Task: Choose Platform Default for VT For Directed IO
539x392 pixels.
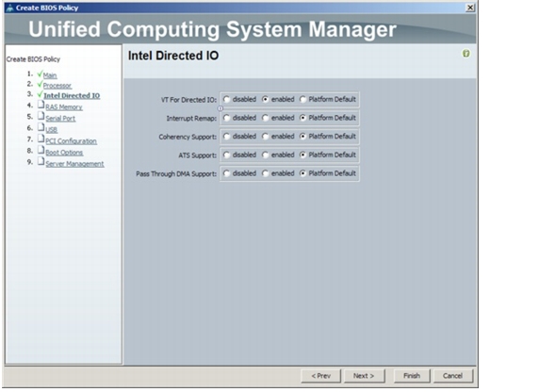Action: point(302,99)
